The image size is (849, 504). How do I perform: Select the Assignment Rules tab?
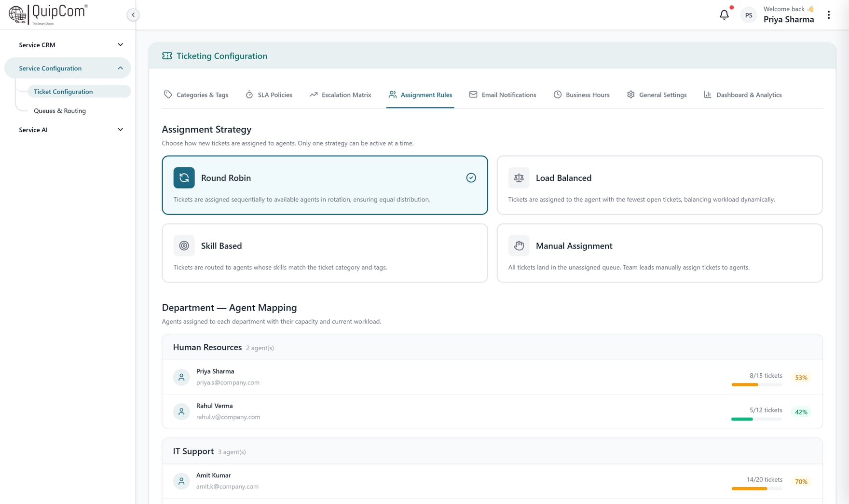(x=420, y=95)
